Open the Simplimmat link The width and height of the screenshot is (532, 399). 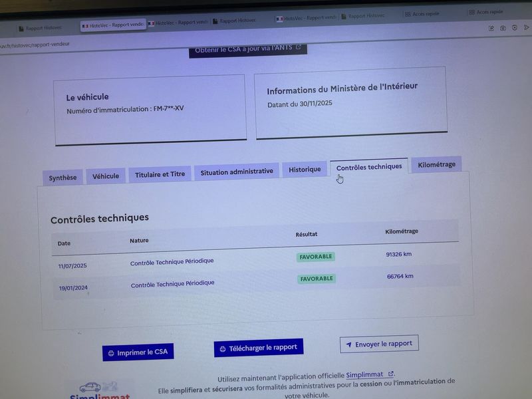coord(366,375)
